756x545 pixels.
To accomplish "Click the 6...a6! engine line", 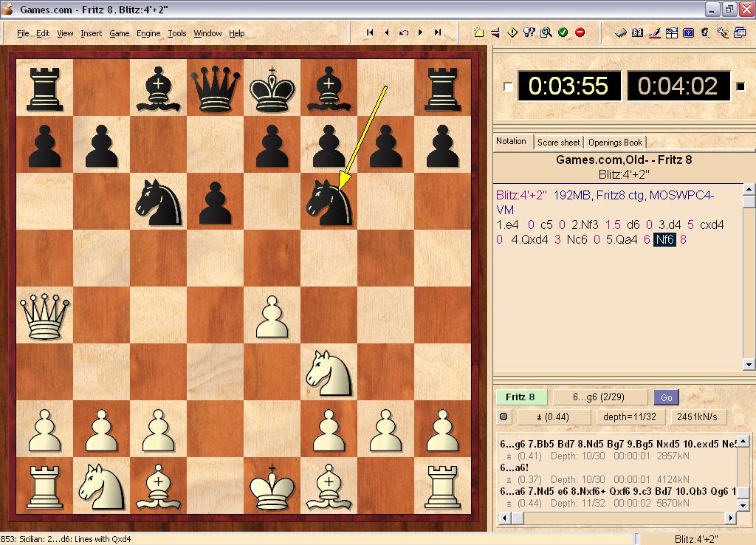I will pyautogui.click(x=514, y=468).
